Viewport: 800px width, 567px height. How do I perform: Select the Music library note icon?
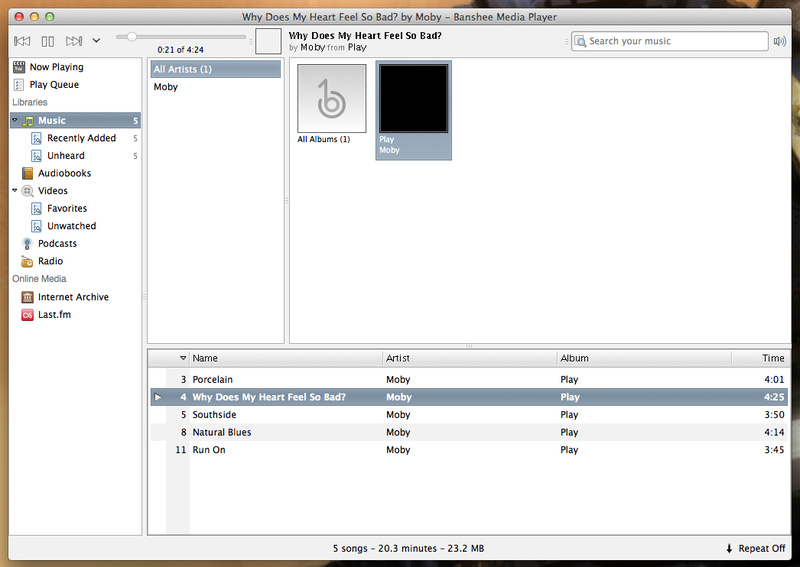[x=29, y=121]
